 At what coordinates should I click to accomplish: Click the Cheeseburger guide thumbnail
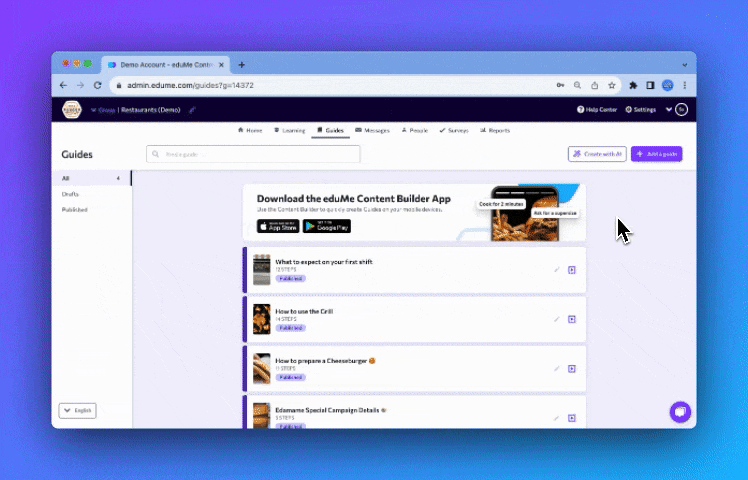pos(261,368)
